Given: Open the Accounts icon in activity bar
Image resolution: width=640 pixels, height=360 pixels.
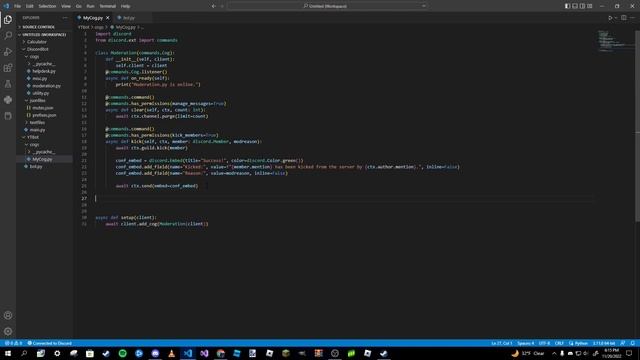Looking at the screenshot, I should tap(8, 315).
